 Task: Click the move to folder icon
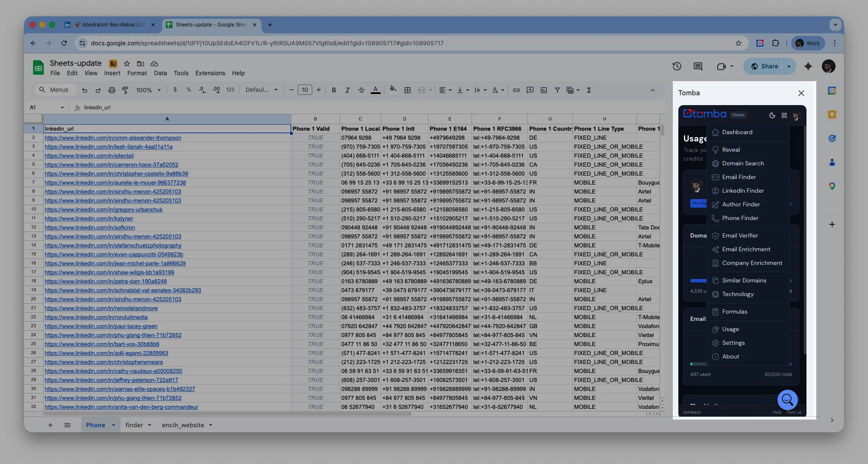[140, 64]
